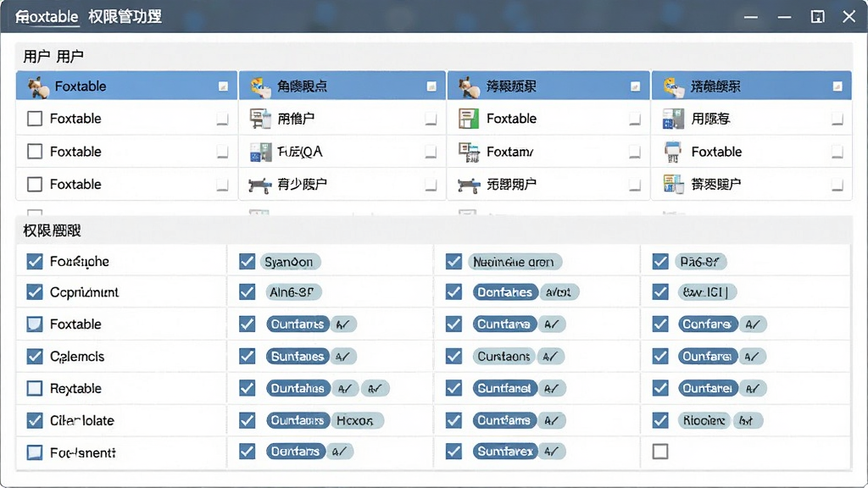Click the Donfahes tag
868x488 pixels.
coord(505,292)
